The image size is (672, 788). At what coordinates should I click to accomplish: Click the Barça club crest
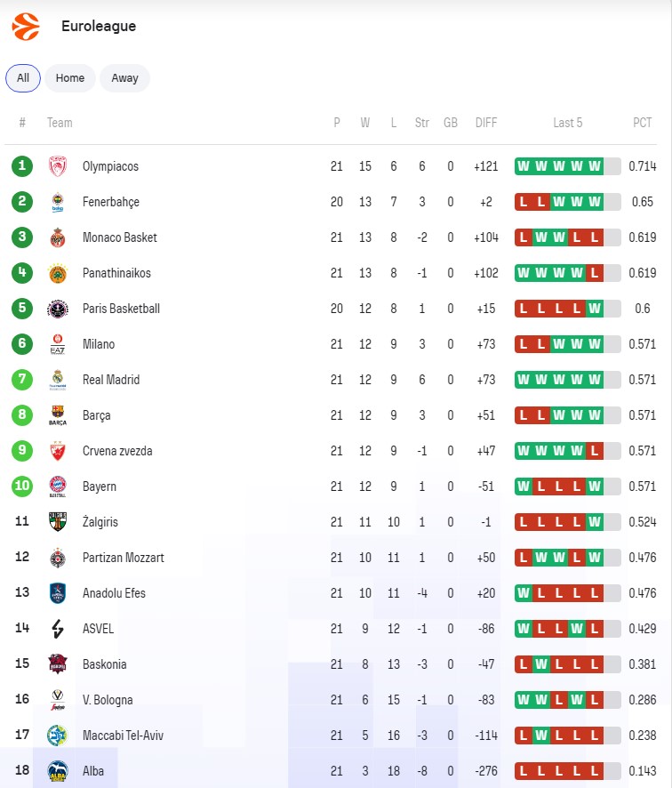[x=58, y=415]
